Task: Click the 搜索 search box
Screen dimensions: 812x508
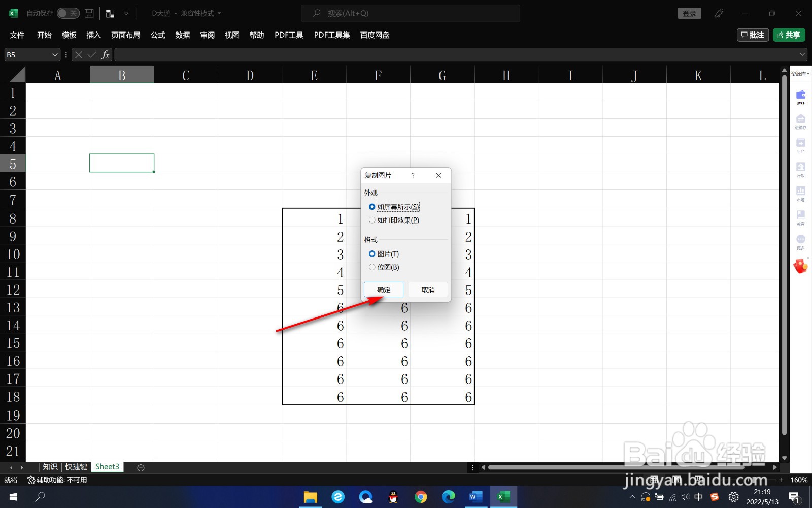Action: (x=410, y=13)
